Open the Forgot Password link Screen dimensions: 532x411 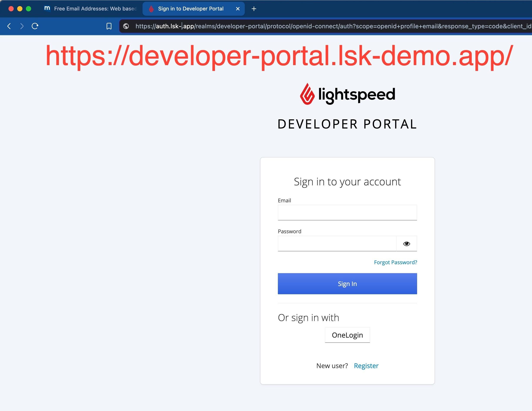click(x=395, y=262)
